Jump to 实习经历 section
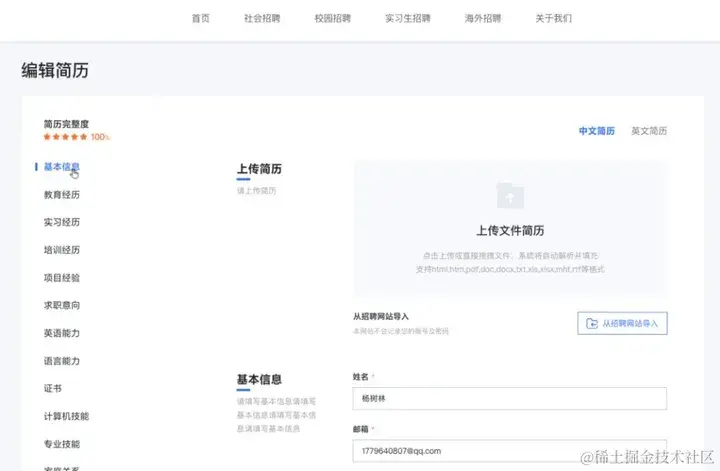Viewport: 720px width, 471px height. [62, 222]
